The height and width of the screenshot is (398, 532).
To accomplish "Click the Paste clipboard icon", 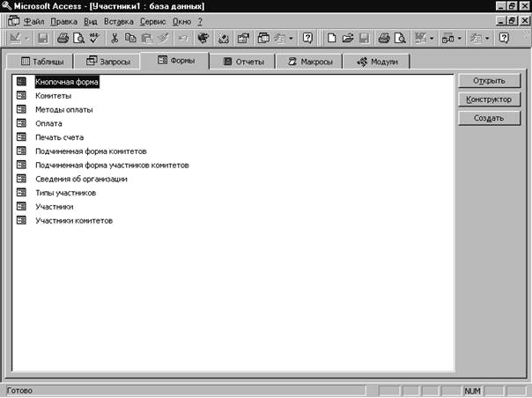I will [146, 38].
